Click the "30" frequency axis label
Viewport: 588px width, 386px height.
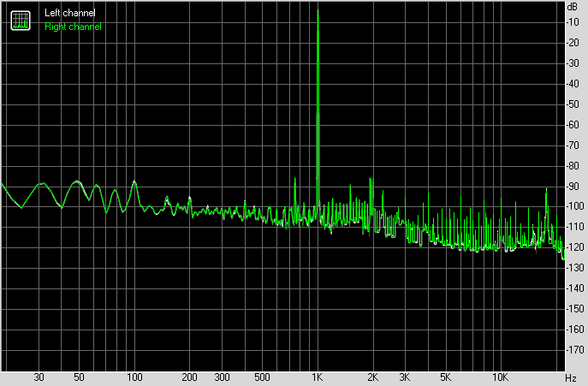click(x=39, y=377)
